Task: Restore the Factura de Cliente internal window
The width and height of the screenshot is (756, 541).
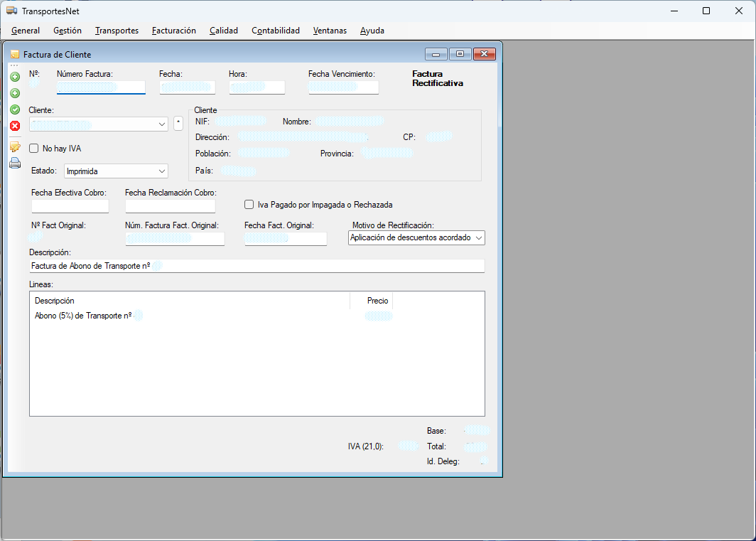Action: coord(460,53)
